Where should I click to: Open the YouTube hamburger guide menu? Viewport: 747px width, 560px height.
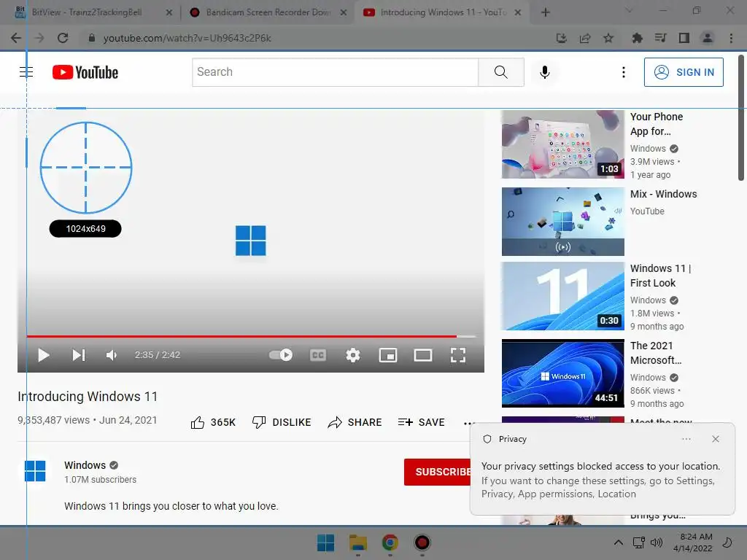pos(26,72)
